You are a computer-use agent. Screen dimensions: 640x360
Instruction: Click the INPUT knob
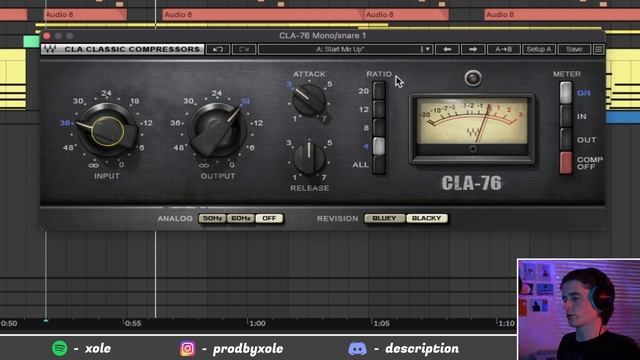click(108, 131)
